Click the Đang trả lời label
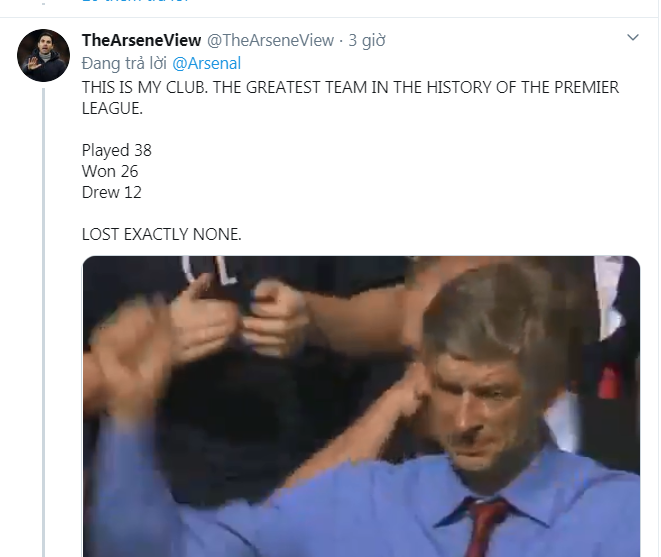 (123, 63)
